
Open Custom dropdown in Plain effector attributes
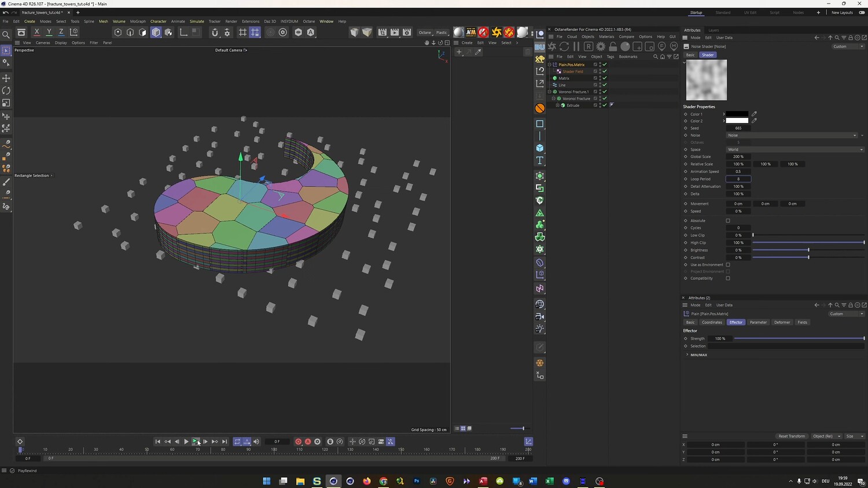[846, 314]
